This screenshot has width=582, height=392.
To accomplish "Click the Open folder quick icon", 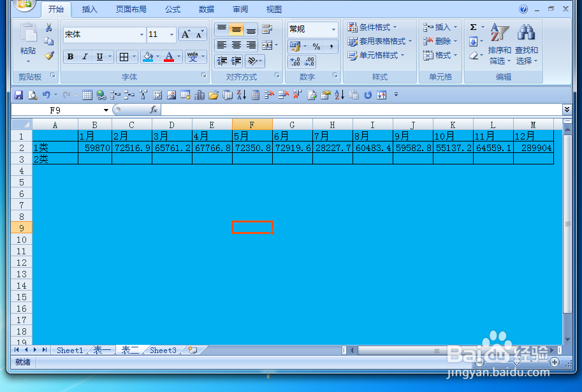I will tap(214, 96).
